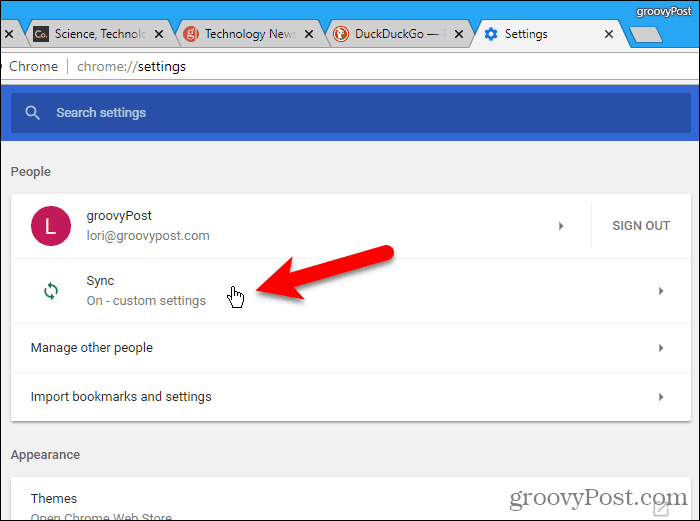Switch to the Technology News tab
Viewport: 700px width, 521px height.
point(249,34)
